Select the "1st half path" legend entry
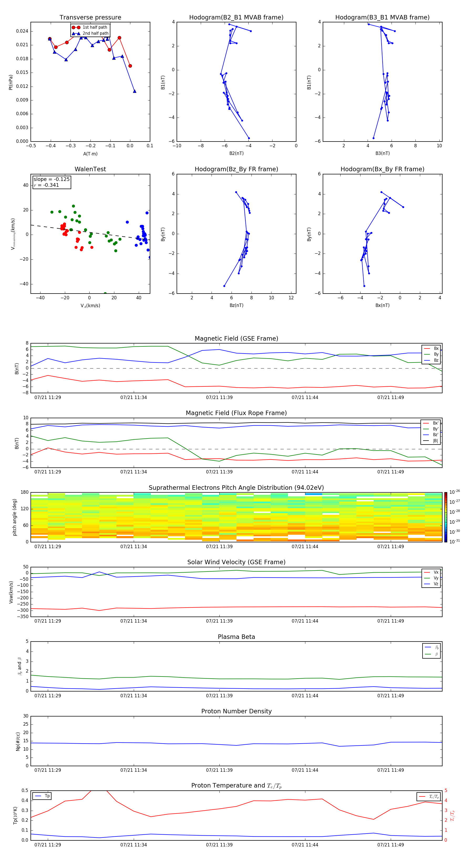 point(90,27)
